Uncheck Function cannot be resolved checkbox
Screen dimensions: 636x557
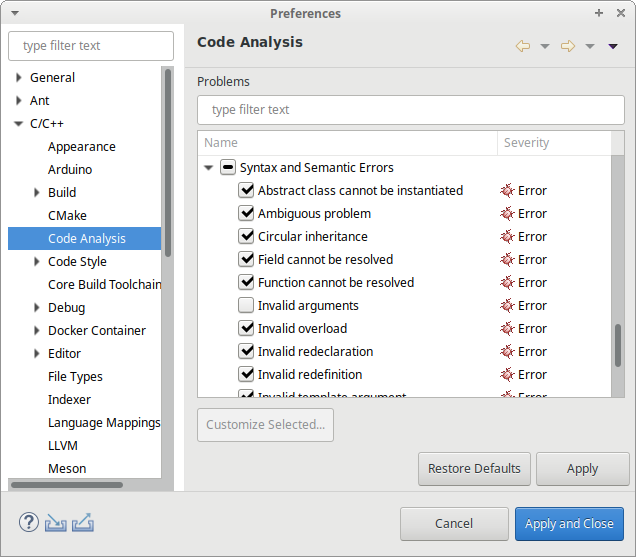(x=246, y=282)
